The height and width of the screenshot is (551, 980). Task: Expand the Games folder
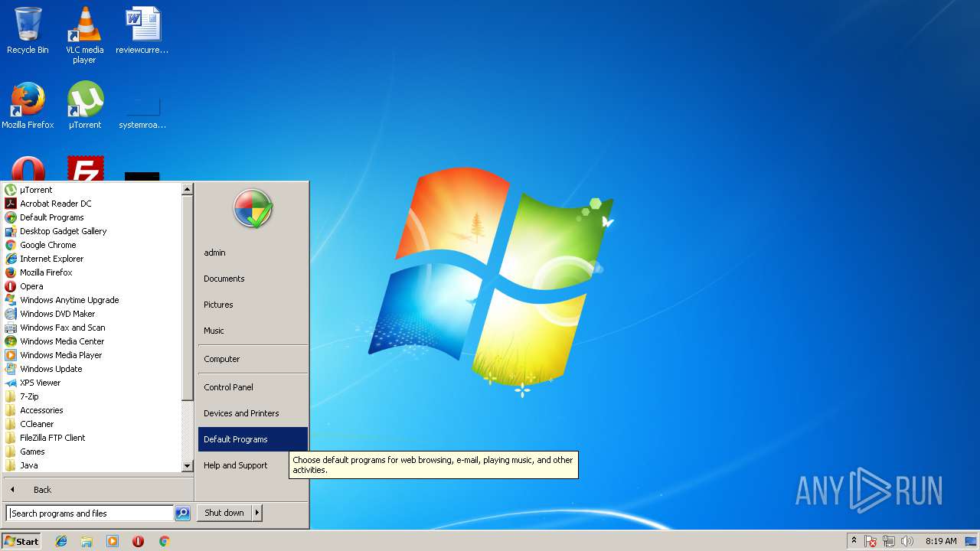(x=93, y=452)
